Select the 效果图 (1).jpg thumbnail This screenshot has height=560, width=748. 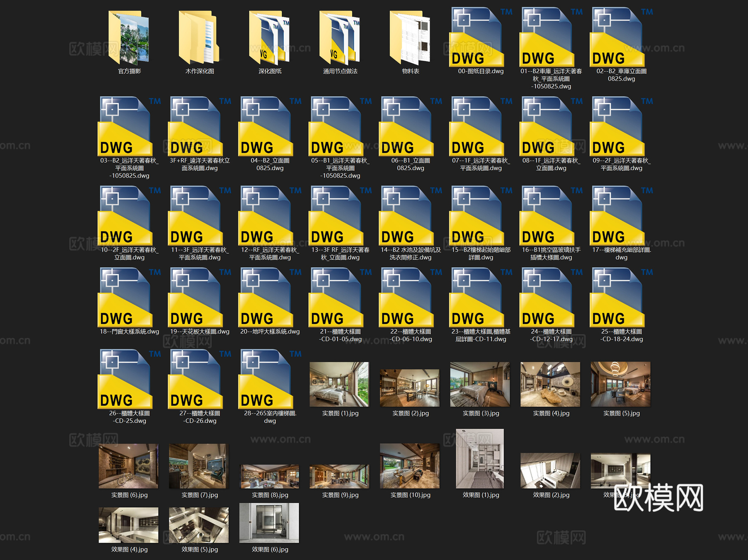(x=480, y=459)
